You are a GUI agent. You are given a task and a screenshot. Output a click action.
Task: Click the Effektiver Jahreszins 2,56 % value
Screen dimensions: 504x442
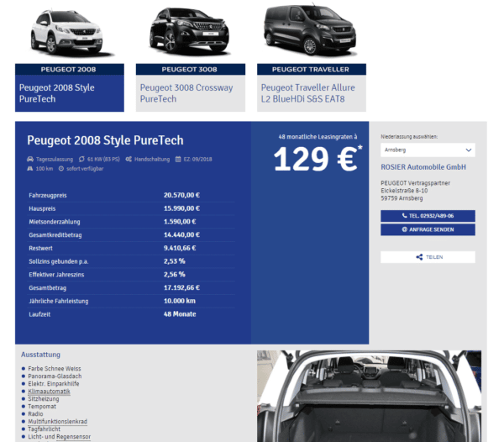pos(174,274)
